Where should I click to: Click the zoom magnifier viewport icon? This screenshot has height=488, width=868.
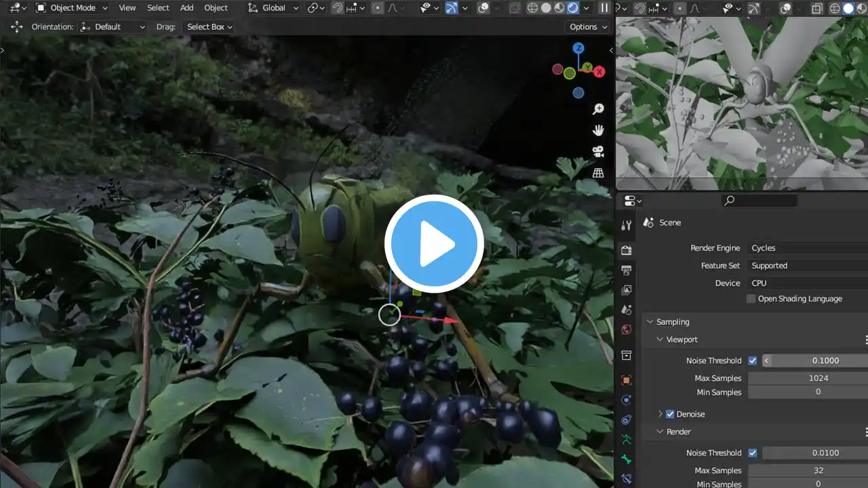598,109
